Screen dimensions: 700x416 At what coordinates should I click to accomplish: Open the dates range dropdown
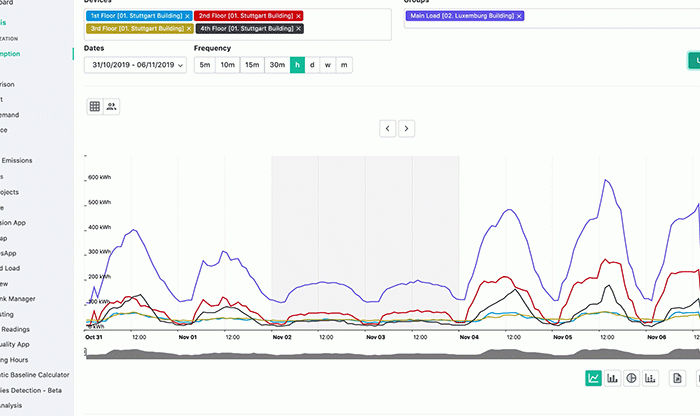(135, 65)
